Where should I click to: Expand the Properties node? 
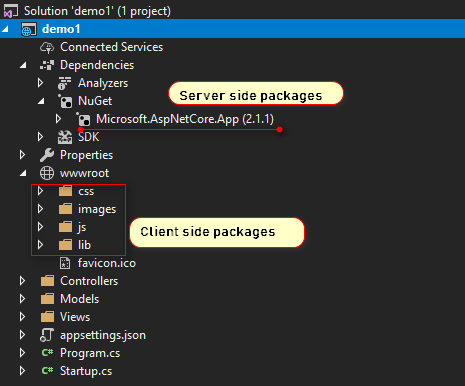click(x=22, y=155)
